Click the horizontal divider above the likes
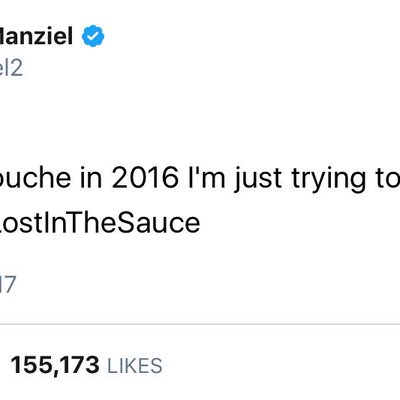 pos(200,324)
